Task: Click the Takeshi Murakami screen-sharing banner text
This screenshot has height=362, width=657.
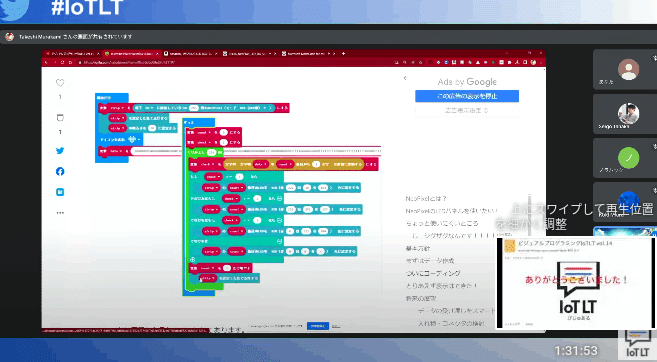Action: coord(75,37)
